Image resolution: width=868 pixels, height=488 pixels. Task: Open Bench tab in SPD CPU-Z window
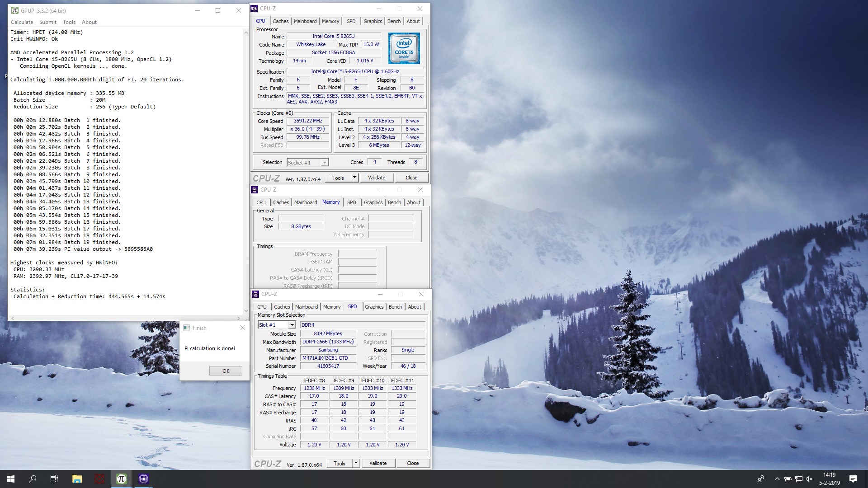[395, 307]
